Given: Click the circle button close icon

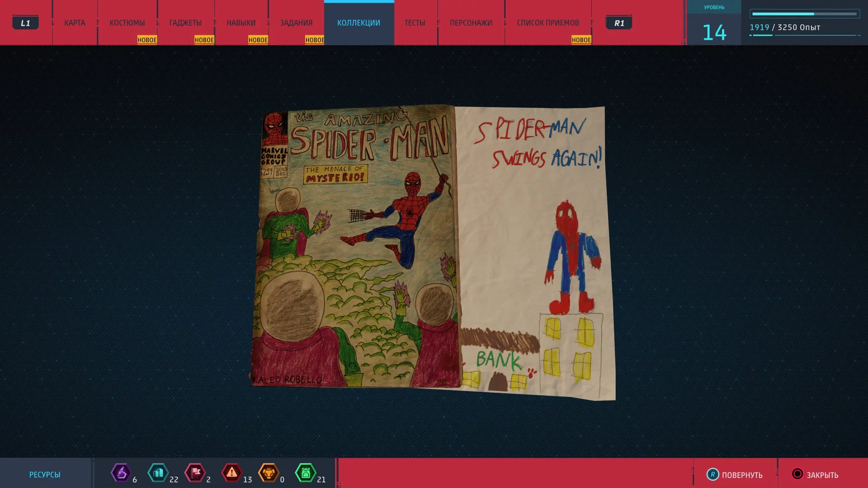Looking at the screenshot, I should pos(797,474).
